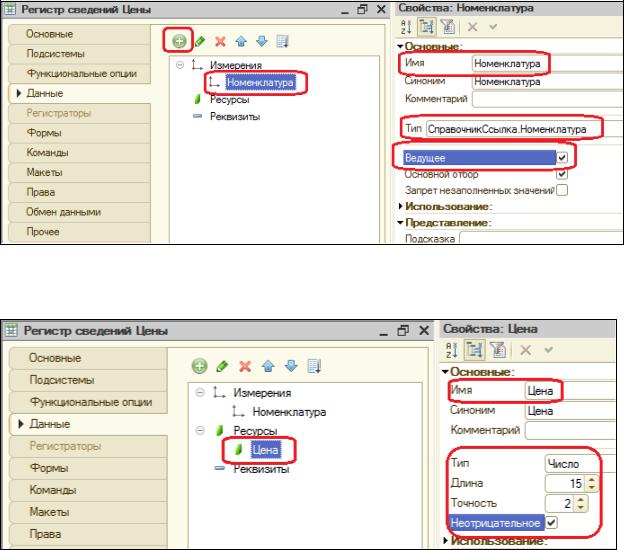Open Права tab in top window
Image resolution: width=624 pixels, height=550 pixels.
(x=80, y=192)
